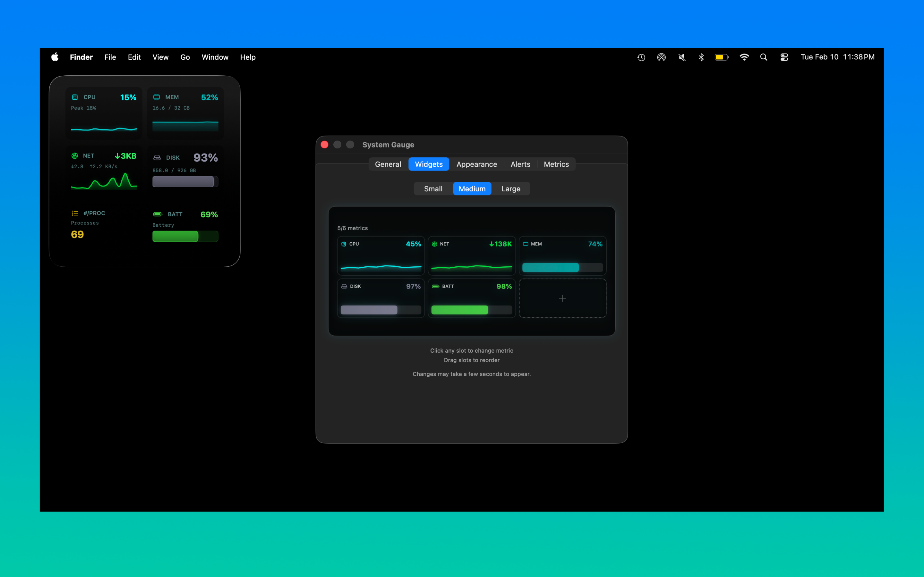Click the processes list icon on the #/PROC tile

pyautogui.click(x=75, y=213)
